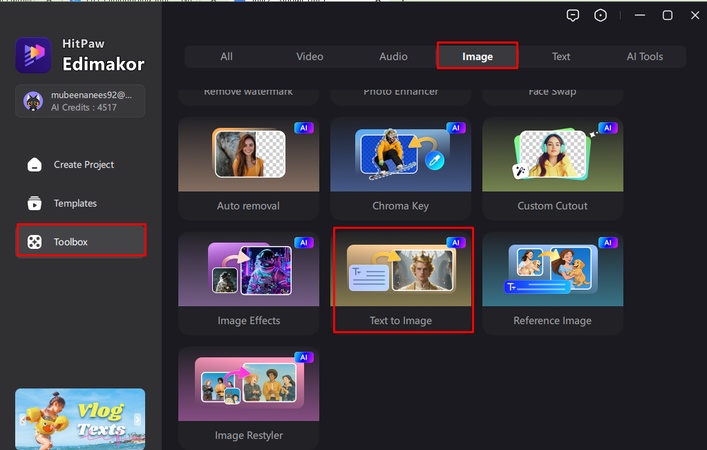This screenshot has width=707, height=450.
Task: Click the user account avatar
Action: coord(30,102)
